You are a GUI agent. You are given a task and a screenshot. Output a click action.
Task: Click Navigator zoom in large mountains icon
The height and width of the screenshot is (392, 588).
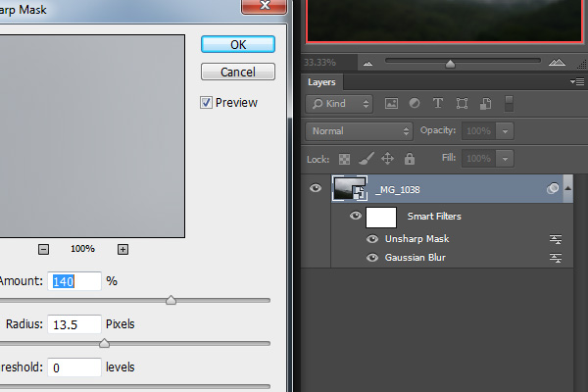[557, 63]
